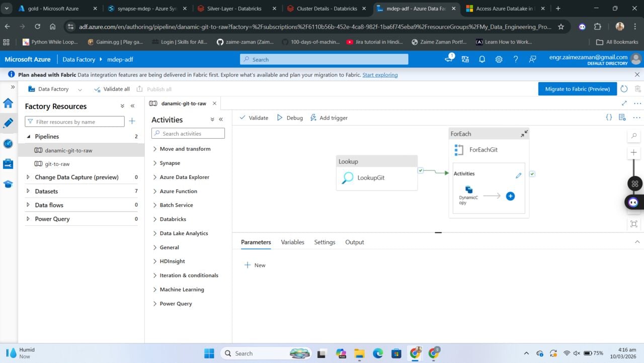
Task: Open the pipeline Properties pane icon
Action: pyautogui.click(x=622, y=118)
